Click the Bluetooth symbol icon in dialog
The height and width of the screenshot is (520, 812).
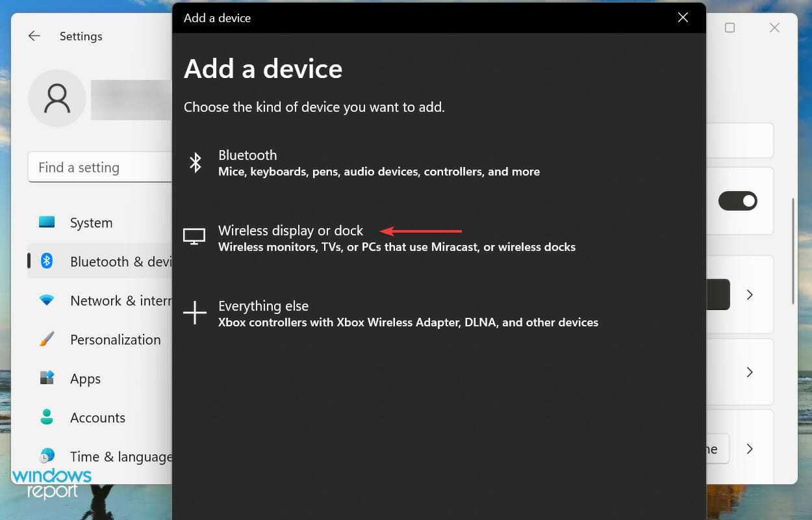pyautogui.click(x=195, y=162)
